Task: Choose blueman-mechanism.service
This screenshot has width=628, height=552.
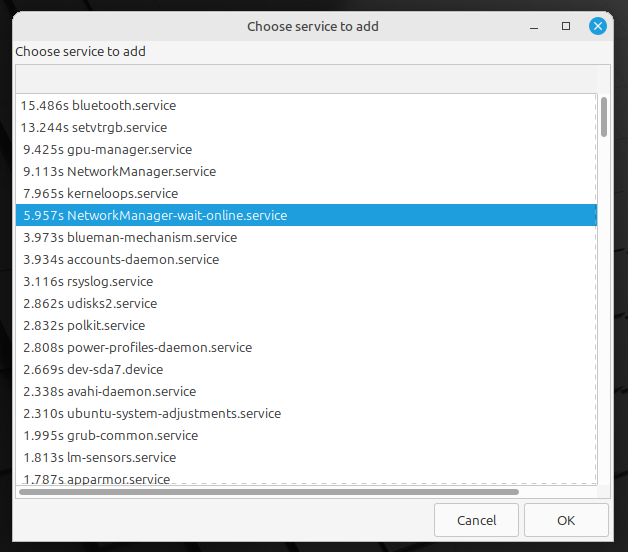Action: coord(306,238)
